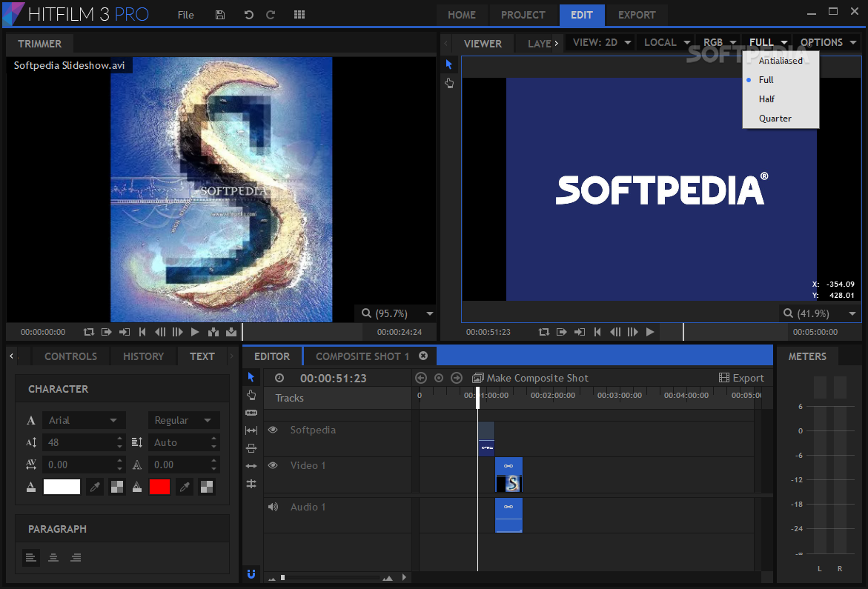Toggle timeline snapping magnet
868x589 pixels.
click(251, 574)
